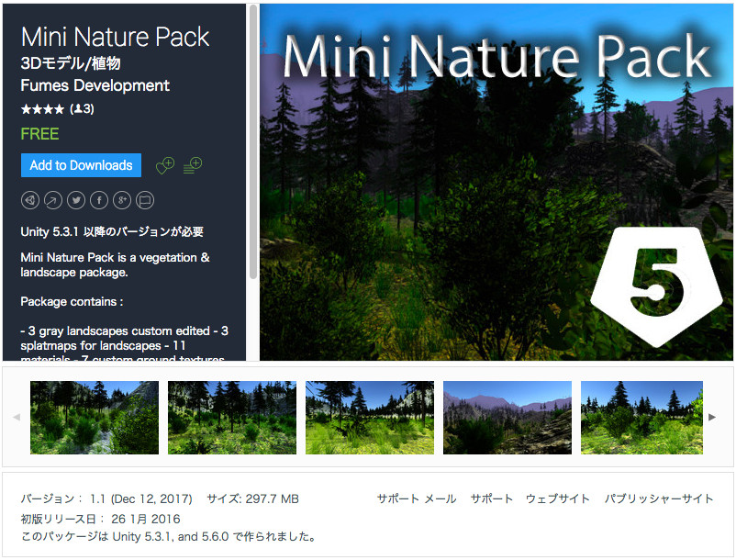
Task: Open Fumes Development publisher link
Action: point(95,85)
